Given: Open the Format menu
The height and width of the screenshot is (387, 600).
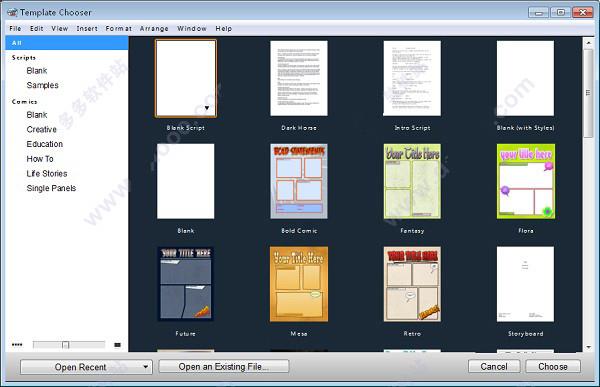Looking at the screenshot, I should coord(119,28).
